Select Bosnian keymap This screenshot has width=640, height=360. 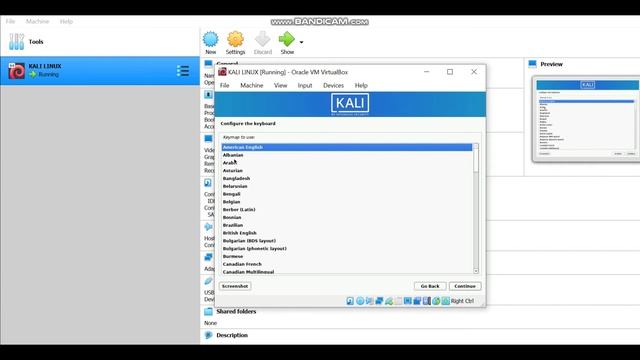347,217
